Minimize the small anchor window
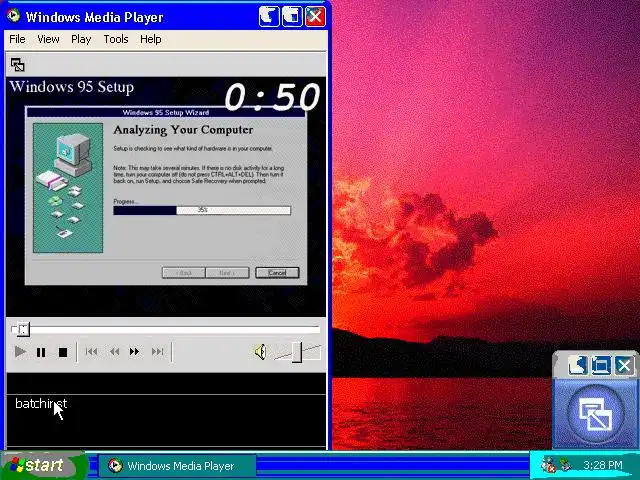The image size is (640, 480). [x=578, y=364]
